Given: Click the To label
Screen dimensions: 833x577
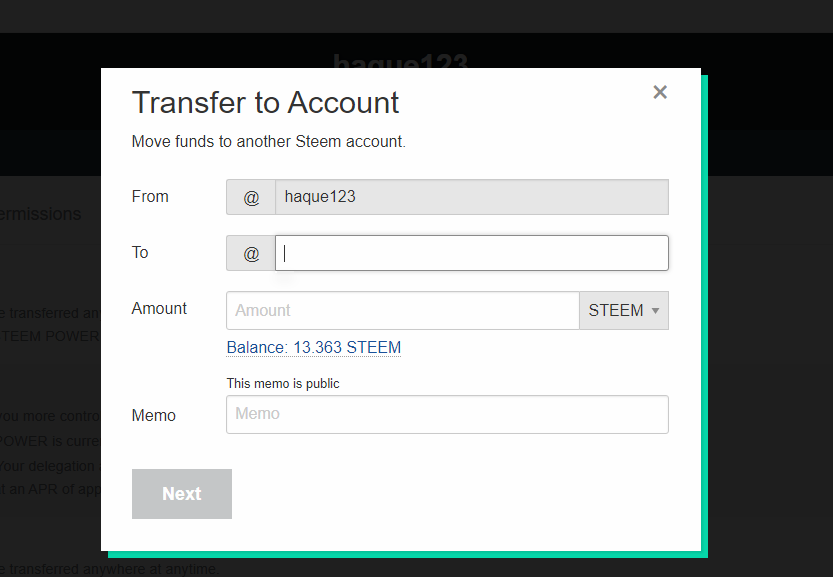Looking at the screenshot, I should 140,252.
